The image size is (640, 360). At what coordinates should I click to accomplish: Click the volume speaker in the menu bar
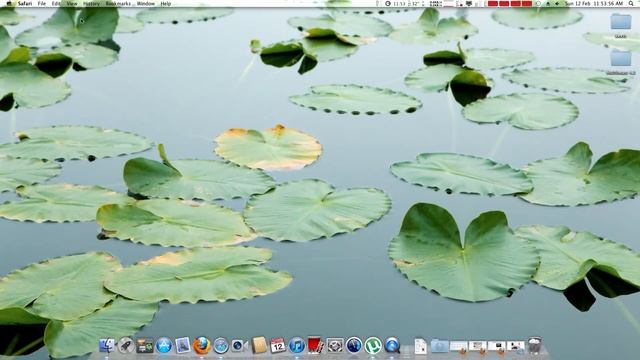557,3
